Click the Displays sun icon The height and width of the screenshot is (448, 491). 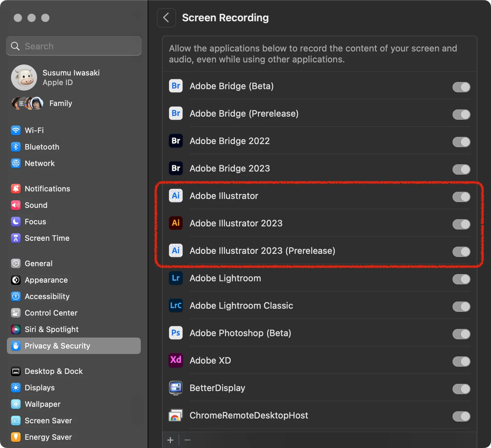(x=16, y=388)
